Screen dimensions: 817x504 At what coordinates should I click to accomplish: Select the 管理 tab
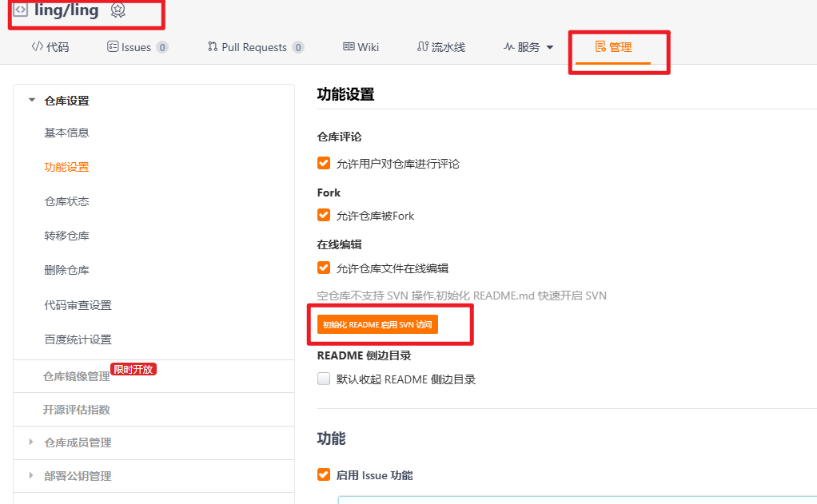coord(613,47)
